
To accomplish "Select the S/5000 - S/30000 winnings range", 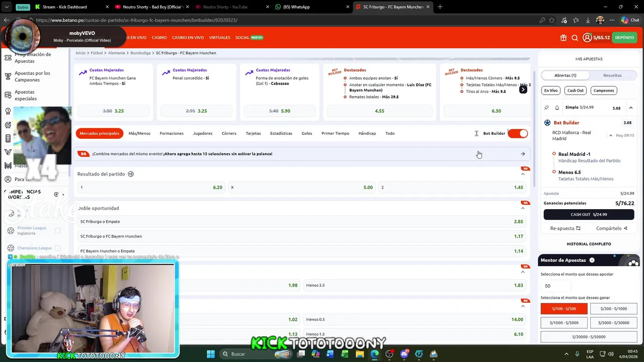I will (613, 323).
